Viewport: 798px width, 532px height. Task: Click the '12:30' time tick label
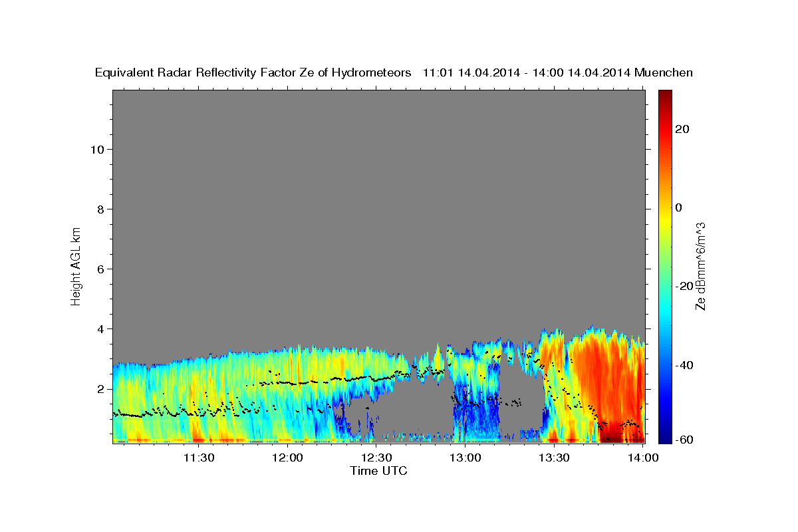coord(376,458)
